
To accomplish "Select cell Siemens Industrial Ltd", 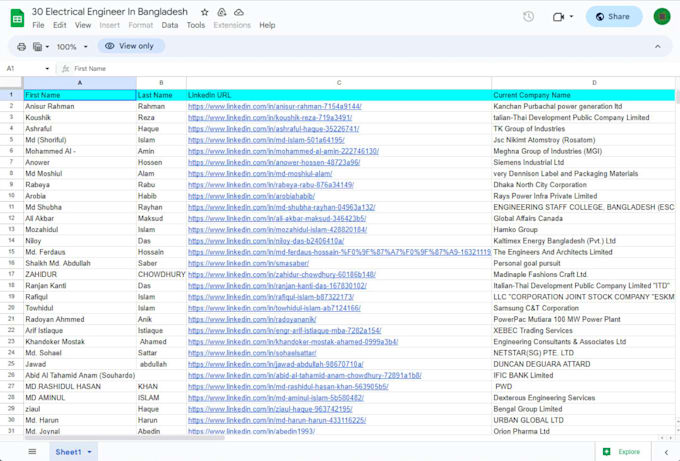I will coord(584,162).
